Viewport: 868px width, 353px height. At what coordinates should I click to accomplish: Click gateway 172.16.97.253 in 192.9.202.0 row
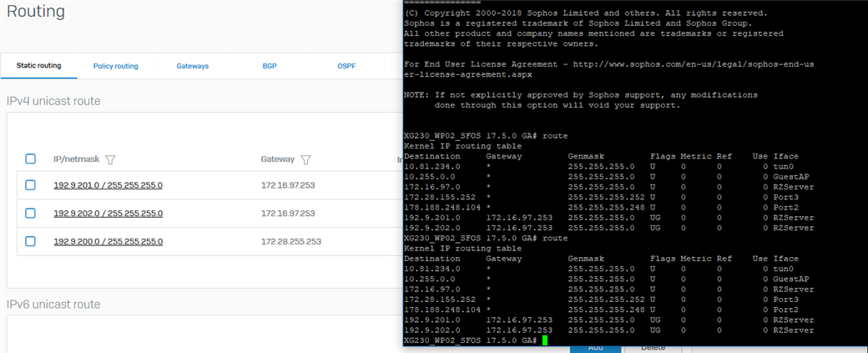click(x=288, y=214)
